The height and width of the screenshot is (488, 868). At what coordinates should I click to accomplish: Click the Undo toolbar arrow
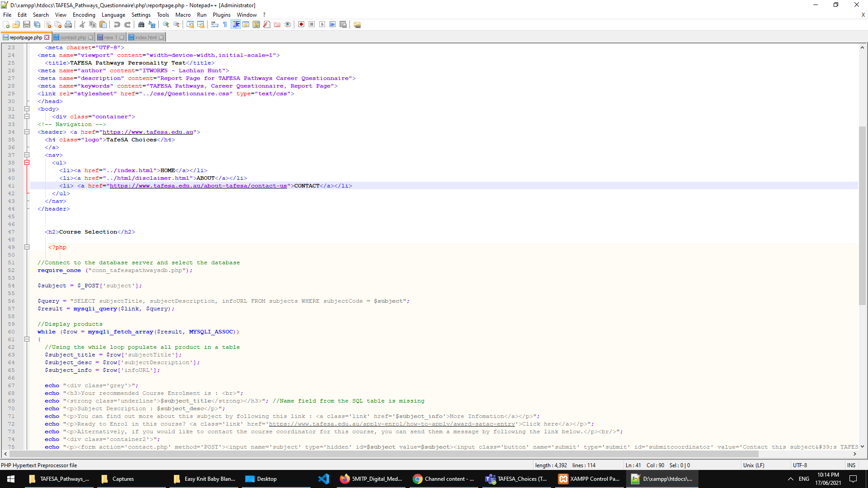[117, 24]
